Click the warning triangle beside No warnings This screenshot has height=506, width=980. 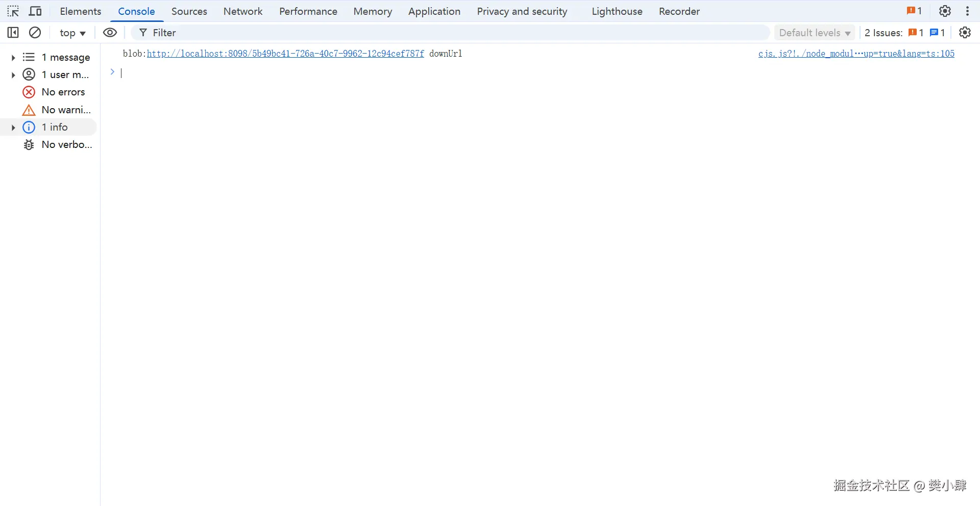point(29,110)
